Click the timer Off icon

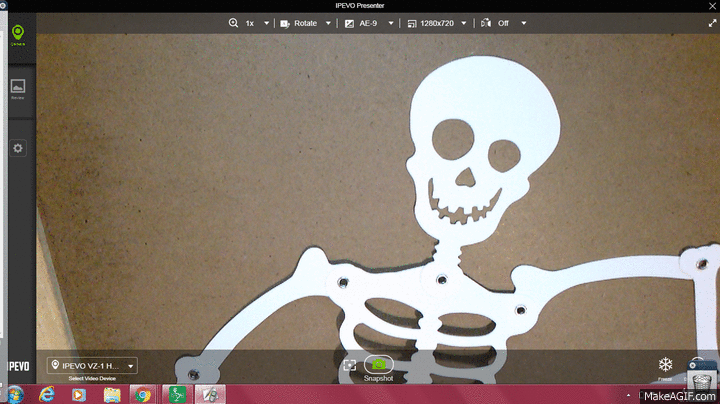point(487,22)
